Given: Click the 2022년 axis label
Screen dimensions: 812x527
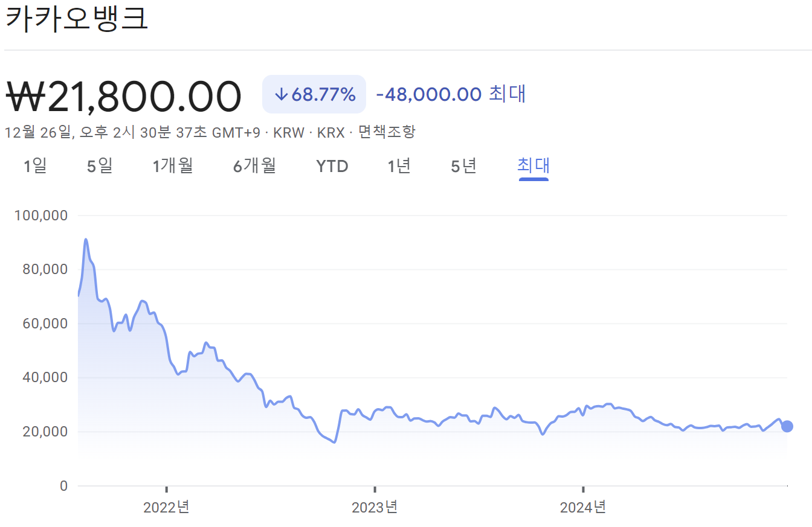Looking at the screenshot, I should coord(166,507).
